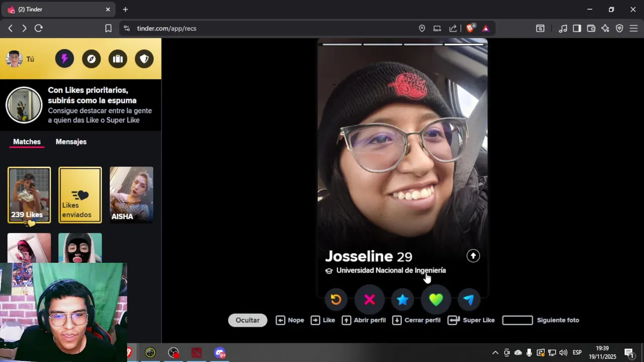The image size is (644, 362).
Task: Click the volume speaker tray icon
Action: point(563,353)
